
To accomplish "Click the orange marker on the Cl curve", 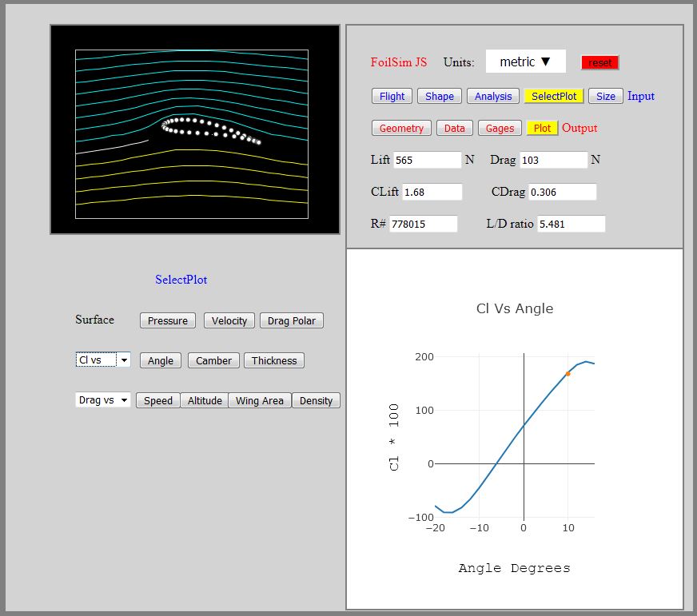I will pos(568,374).
